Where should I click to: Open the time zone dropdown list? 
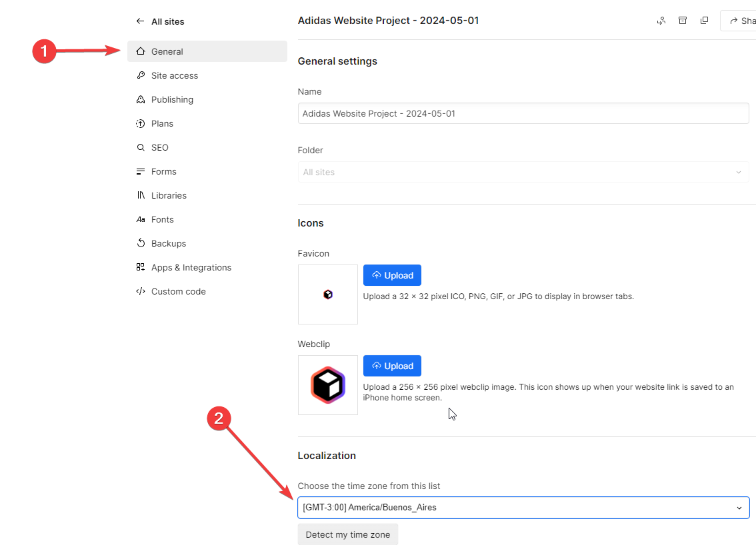click(x=523, y=508)
